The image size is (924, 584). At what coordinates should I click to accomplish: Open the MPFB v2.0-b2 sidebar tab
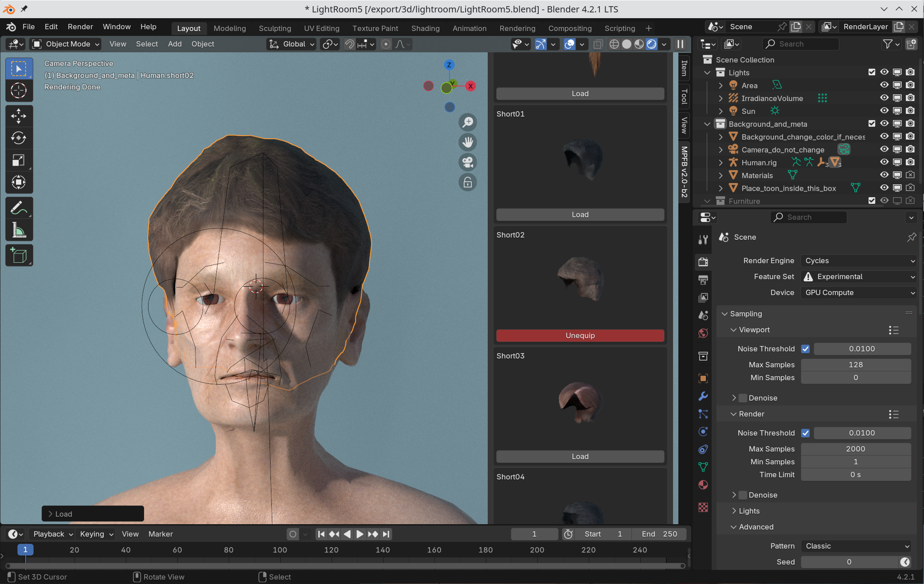pyautogui.click(x=684, y=171)
